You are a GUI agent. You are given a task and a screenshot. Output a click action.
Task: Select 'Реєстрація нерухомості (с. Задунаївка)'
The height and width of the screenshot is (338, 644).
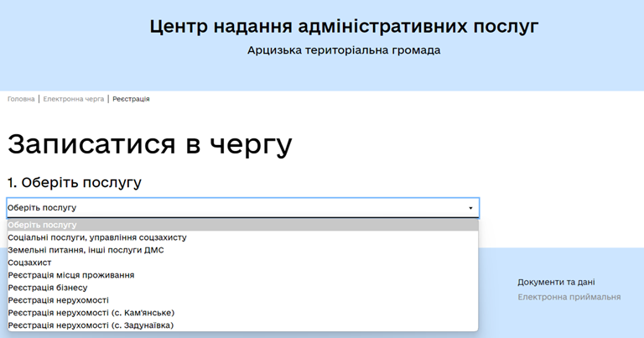coord(242,325)
